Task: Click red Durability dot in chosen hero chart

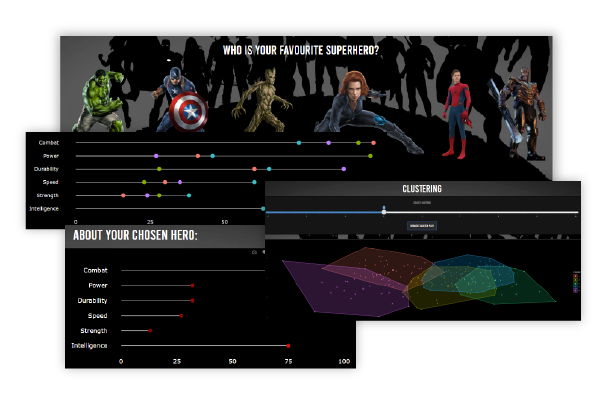Action: point(192,300)
